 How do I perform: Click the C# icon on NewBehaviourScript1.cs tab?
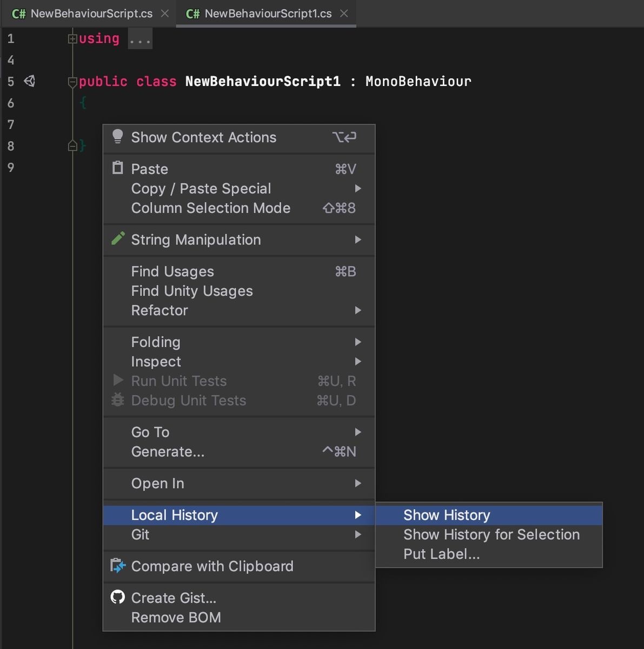click(192, 14)
